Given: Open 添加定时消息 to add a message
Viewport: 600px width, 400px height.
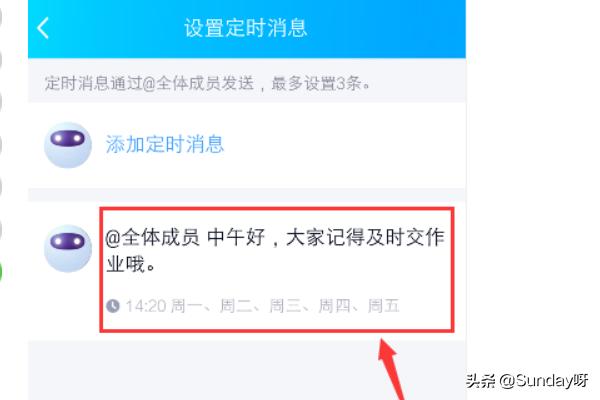Looking at the screenshot, I should point(165,145).
